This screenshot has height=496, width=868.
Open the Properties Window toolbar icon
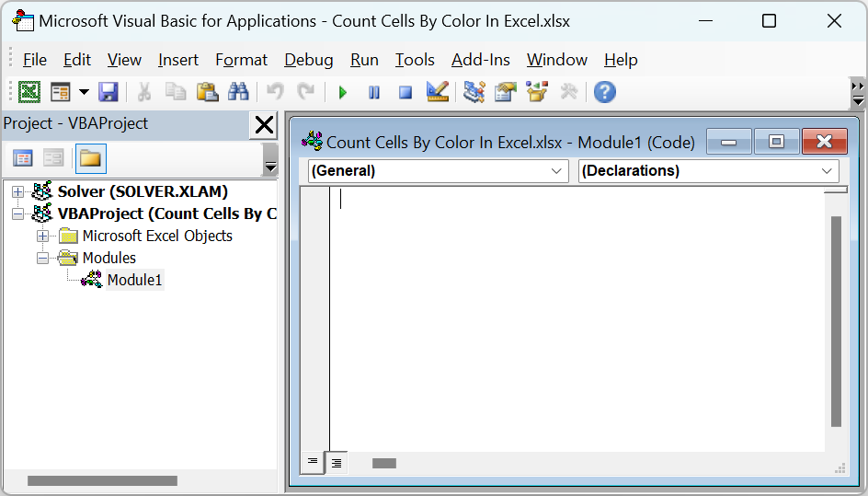tap(506, 92)
